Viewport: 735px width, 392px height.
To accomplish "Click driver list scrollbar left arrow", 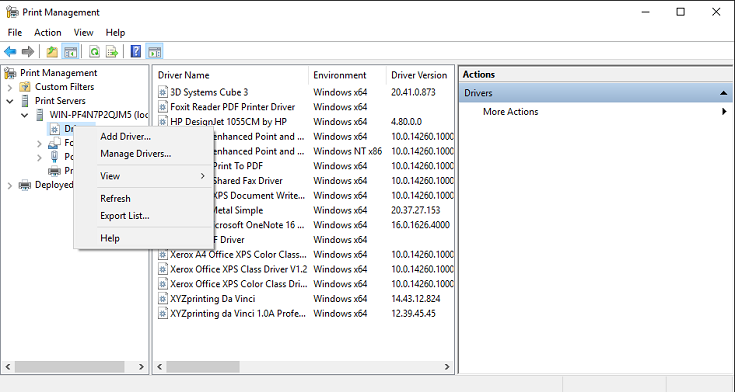I will click(160, 367).
